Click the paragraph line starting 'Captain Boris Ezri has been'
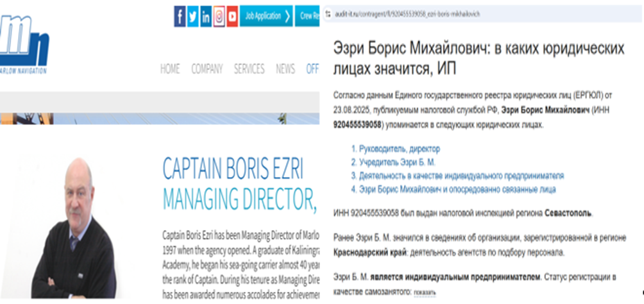The image size is (644, 304). pyautogui.click(x=241, y=236)
